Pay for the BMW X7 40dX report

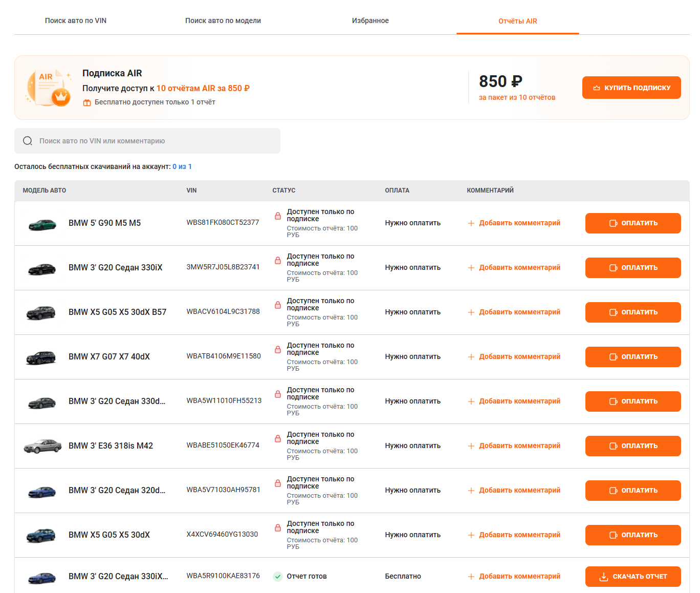[x=633, y=357]
